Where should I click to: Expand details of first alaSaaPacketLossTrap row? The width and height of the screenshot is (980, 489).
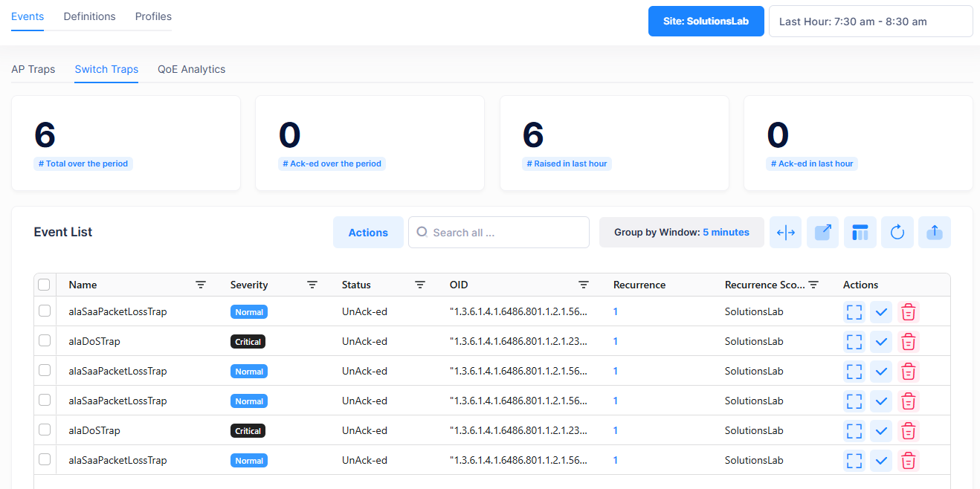pyautogui.click(x=854, y=312)
